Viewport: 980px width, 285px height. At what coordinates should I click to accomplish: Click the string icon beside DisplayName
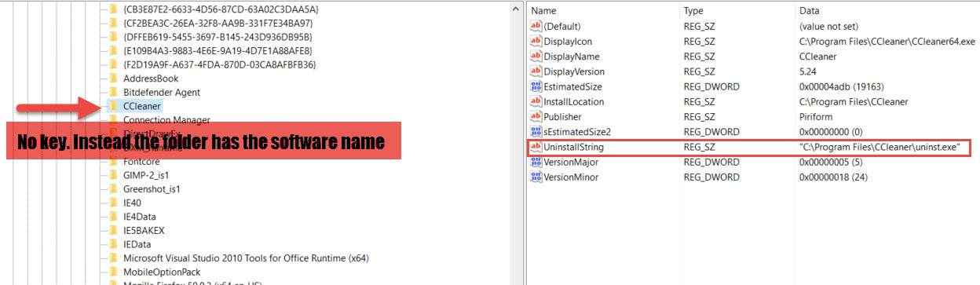tap(536, 57)
